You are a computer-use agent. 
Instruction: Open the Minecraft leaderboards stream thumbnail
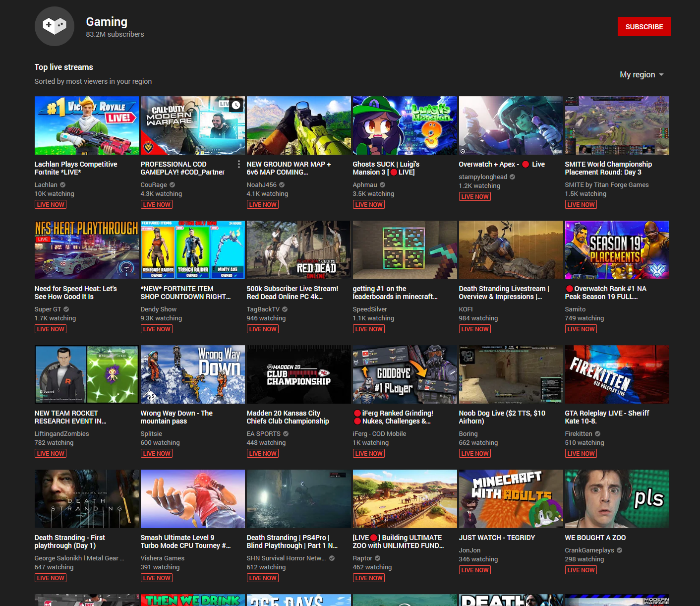[405, 250]
